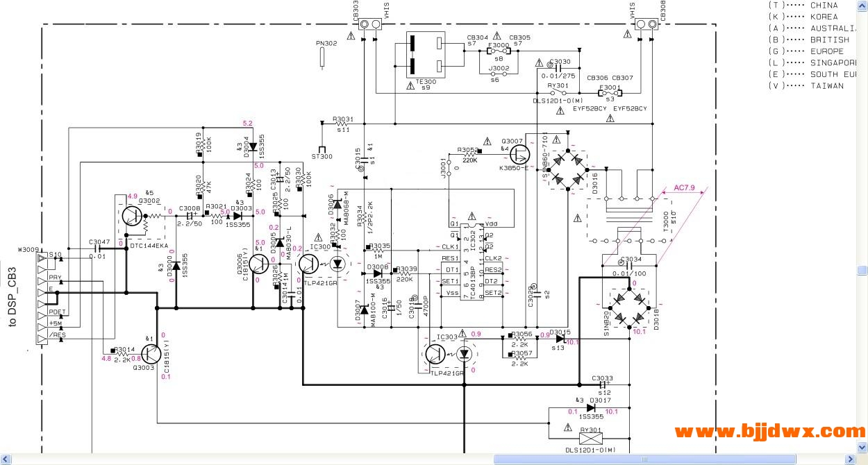Select the IC303 optocoupler symbol
The image size is (868, 465).
tap(448, 355)
